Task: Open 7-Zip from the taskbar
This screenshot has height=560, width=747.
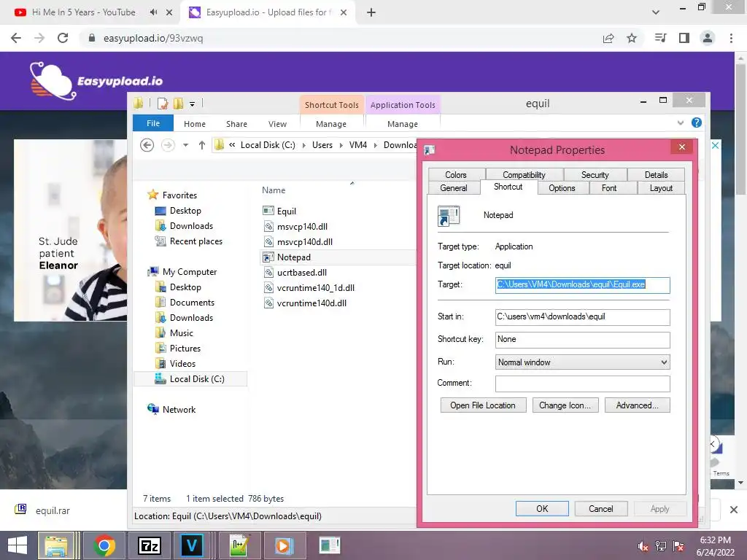Action: 149,545
